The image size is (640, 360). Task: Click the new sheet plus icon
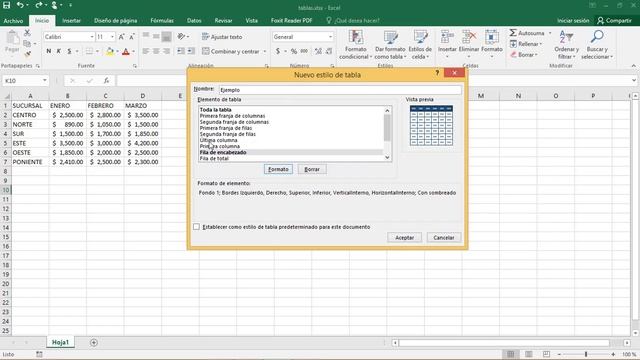pyautogui.click(x=94, y=342)
